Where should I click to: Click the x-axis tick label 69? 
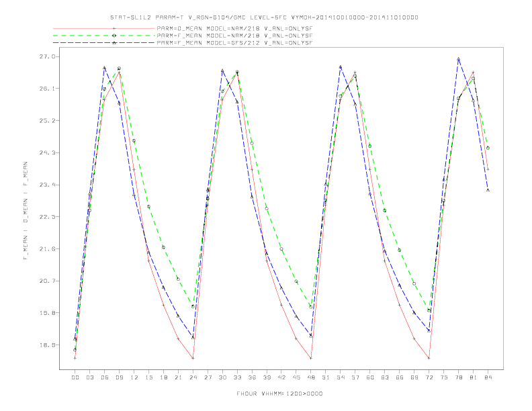414,377
